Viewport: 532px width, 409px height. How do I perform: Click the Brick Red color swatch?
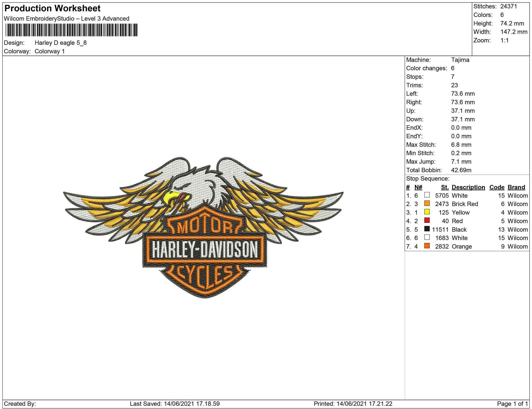427,203
